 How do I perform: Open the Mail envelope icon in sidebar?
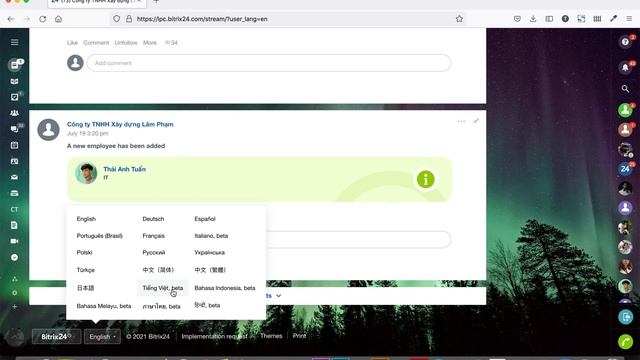(x=15, y=177)
